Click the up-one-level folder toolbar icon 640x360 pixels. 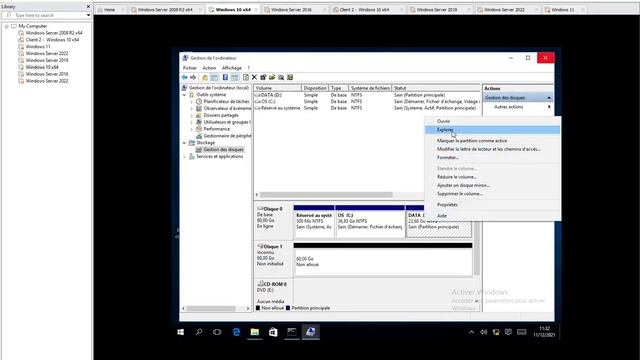pyautogui.click(x=205, y=77)
